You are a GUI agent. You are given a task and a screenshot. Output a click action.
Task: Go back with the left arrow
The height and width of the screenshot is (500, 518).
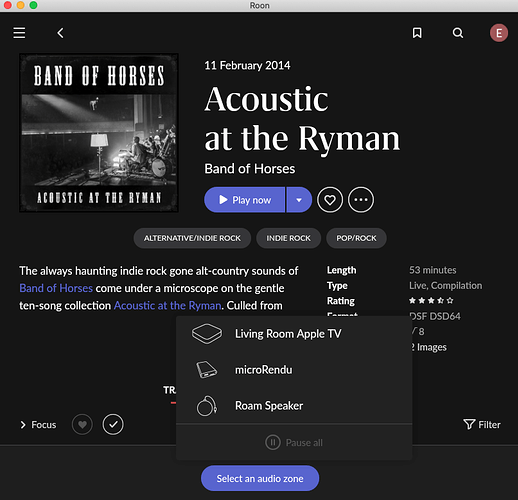[x=60, y=33]
